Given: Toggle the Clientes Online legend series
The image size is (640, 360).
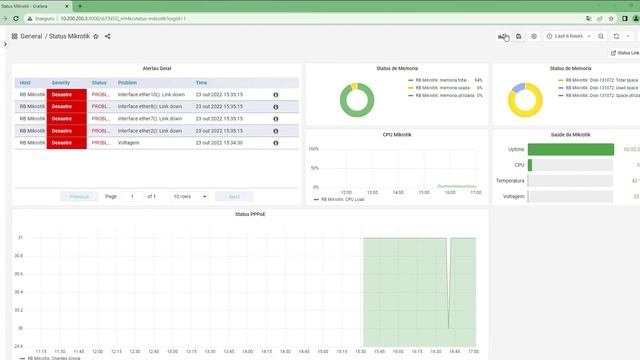Looking at the screenshot, I should (54, 358).
